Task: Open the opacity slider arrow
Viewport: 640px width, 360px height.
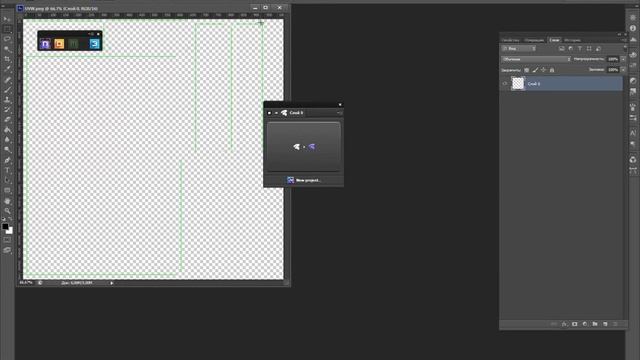Action: (x=623, y=59)
